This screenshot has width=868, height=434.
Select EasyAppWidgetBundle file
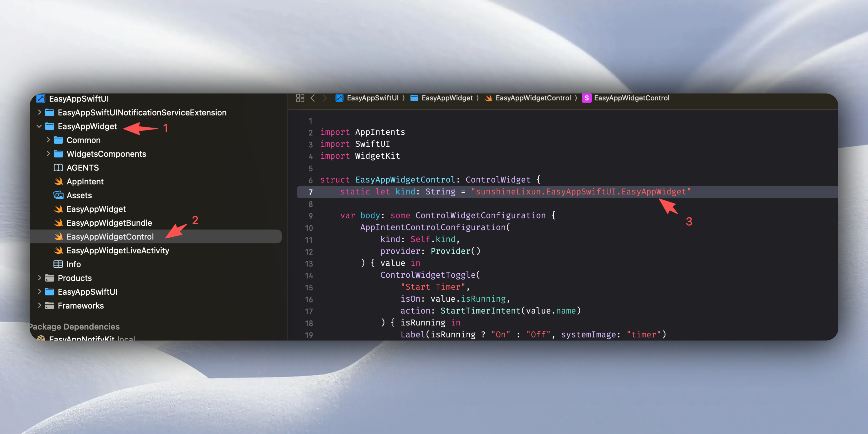pyautogui.click(x=109, y=223)
